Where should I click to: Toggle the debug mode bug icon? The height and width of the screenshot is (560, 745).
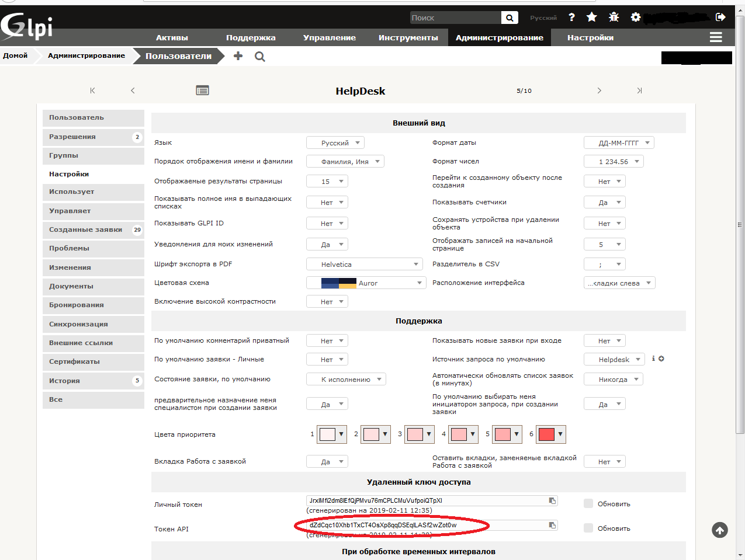(x=614, y=18)
